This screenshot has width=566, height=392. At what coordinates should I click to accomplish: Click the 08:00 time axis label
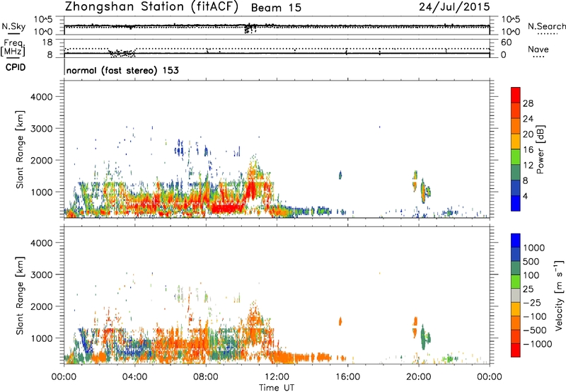[x=205, y=377]
